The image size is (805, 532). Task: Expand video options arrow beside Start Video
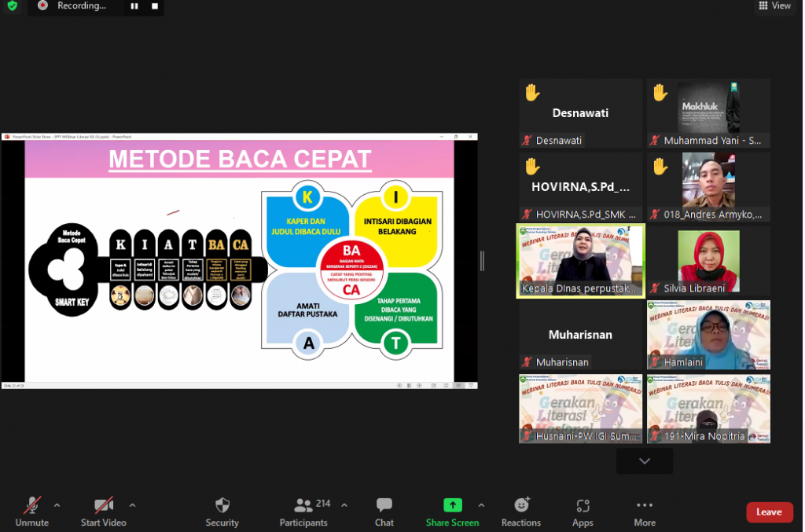coord(132,505)
